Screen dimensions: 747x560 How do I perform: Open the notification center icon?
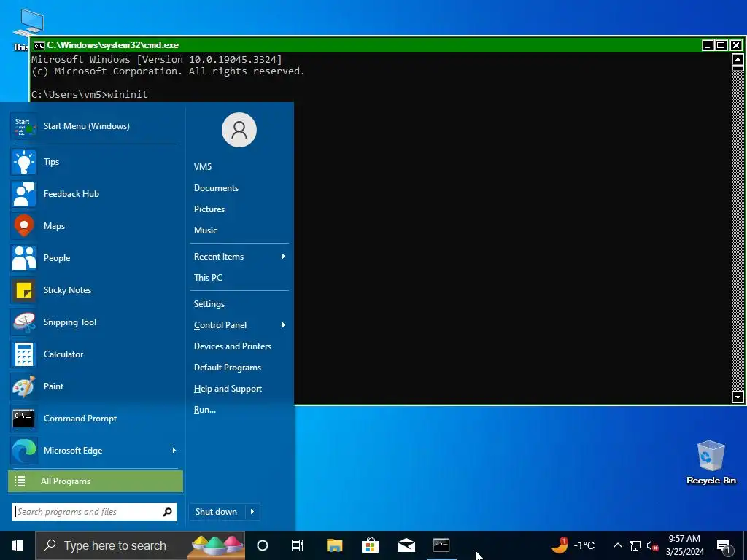[x=724, y=545]
